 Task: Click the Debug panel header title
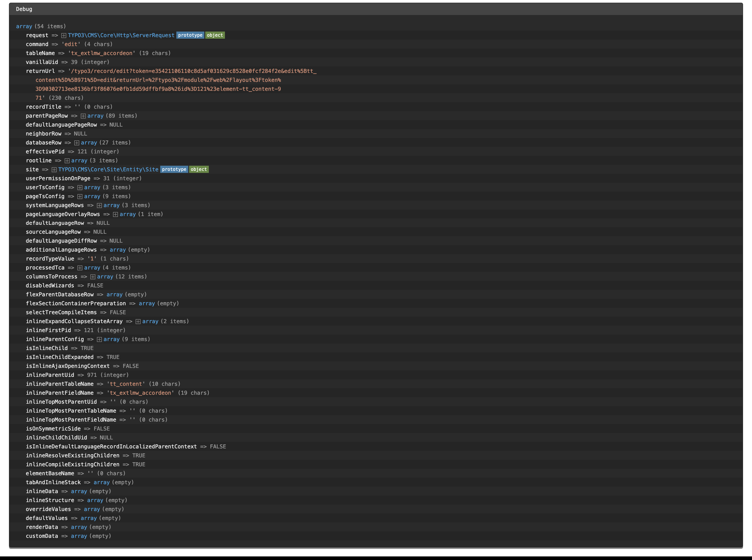click(x=24, y=9)
